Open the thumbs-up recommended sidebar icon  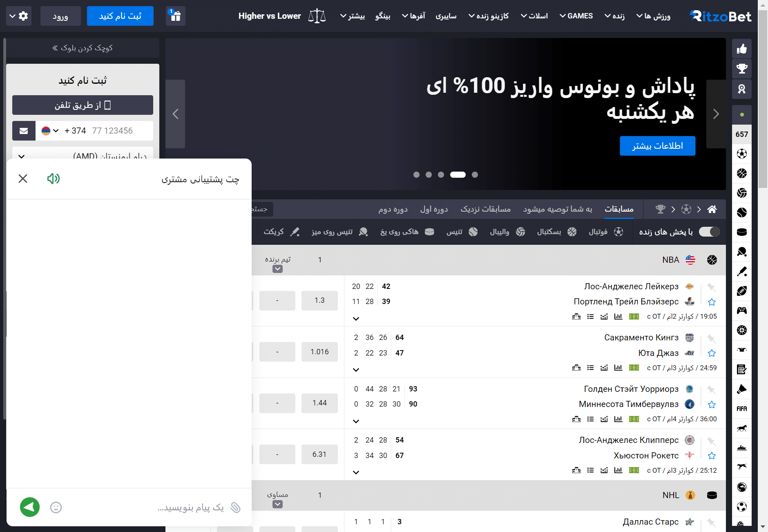742,49
